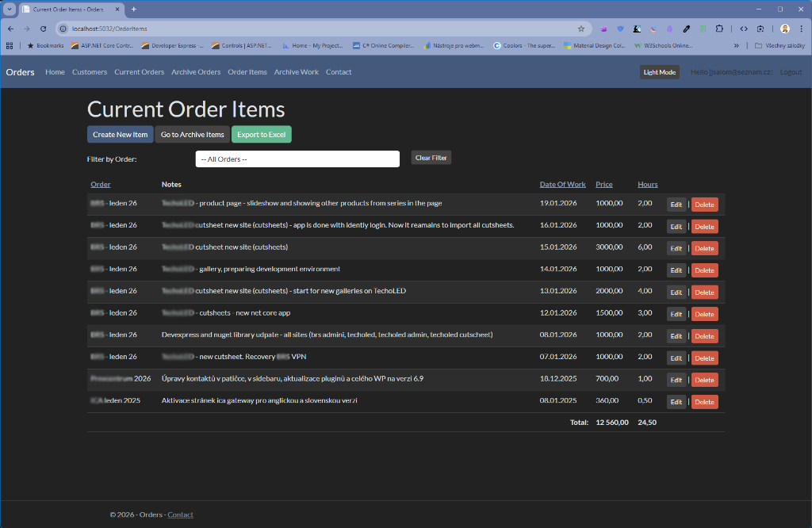Toggle Light Mode theme

[x=659, y=72]
